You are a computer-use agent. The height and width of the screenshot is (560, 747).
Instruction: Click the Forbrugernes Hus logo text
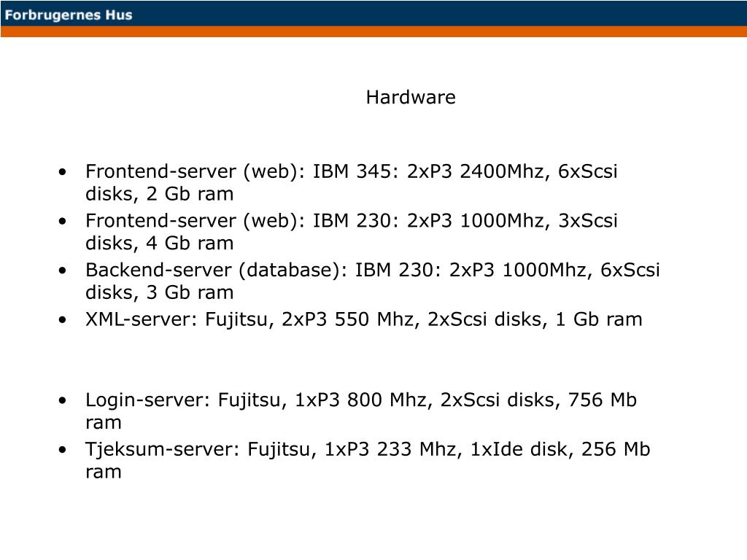[69, 15]
